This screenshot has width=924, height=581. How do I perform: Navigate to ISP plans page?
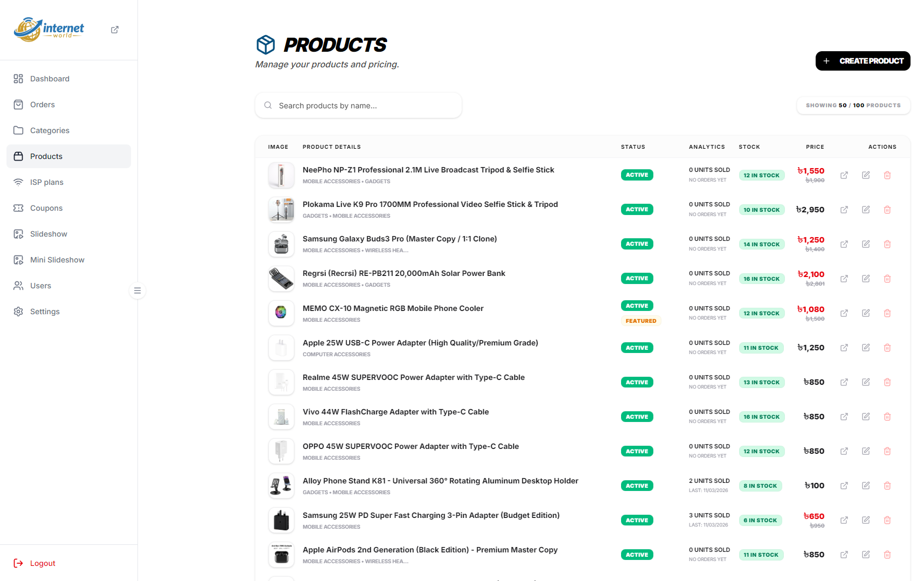(x=46, y=182)
